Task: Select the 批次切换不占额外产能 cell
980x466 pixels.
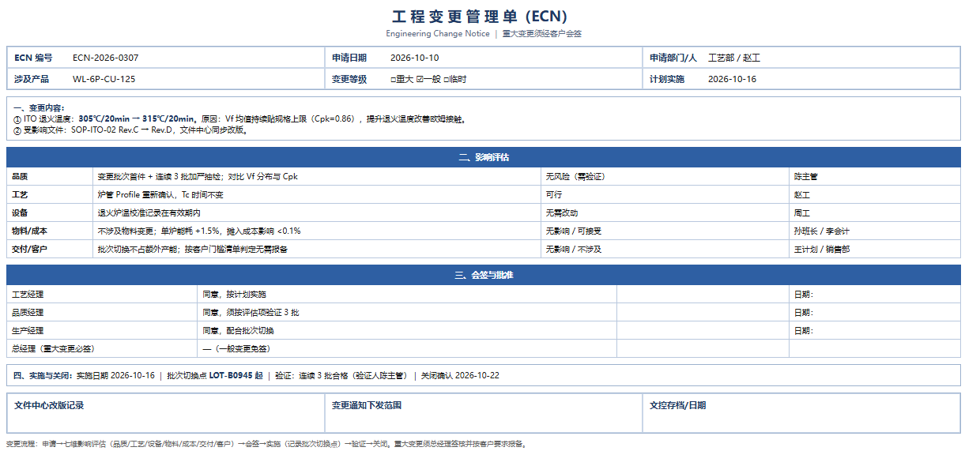Action: pos(316,249)
